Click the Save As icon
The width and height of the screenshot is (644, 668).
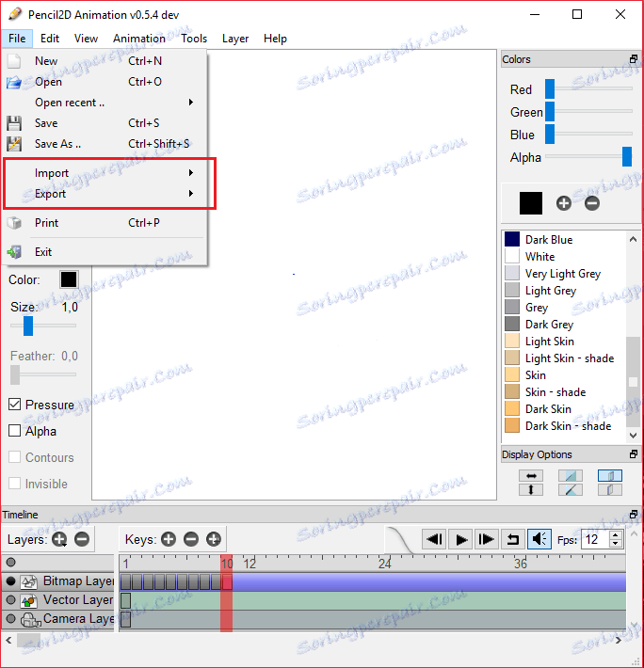click(14, 144)
